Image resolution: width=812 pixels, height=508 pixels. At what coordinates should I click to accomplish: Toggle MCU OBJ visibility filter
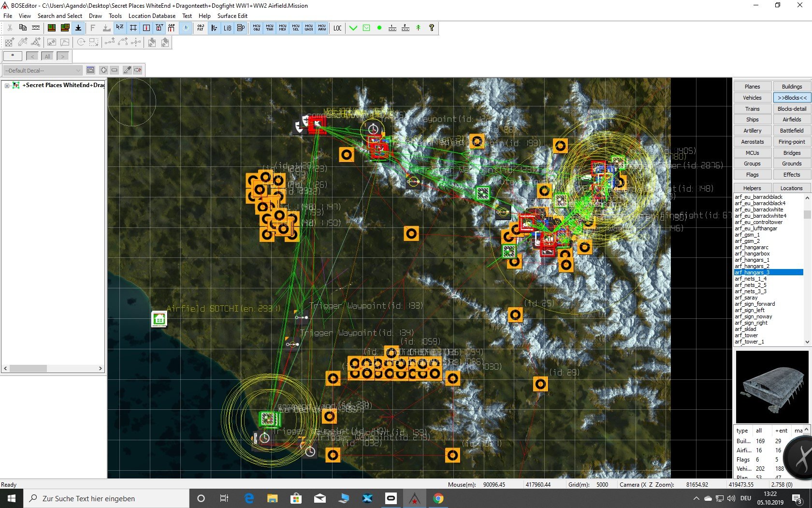pyautogui.click(x=257, y=28)
